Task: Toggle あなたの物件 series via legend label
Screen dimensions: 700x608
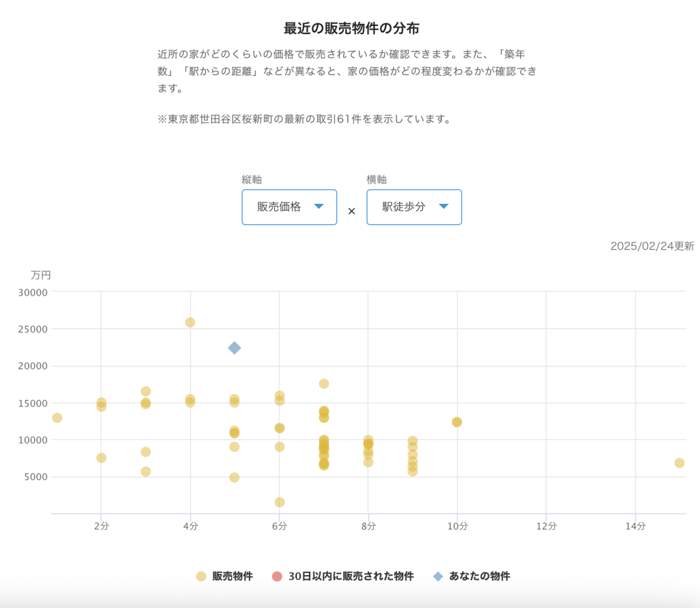Action: pyautogui.click(x=479, y=577)
